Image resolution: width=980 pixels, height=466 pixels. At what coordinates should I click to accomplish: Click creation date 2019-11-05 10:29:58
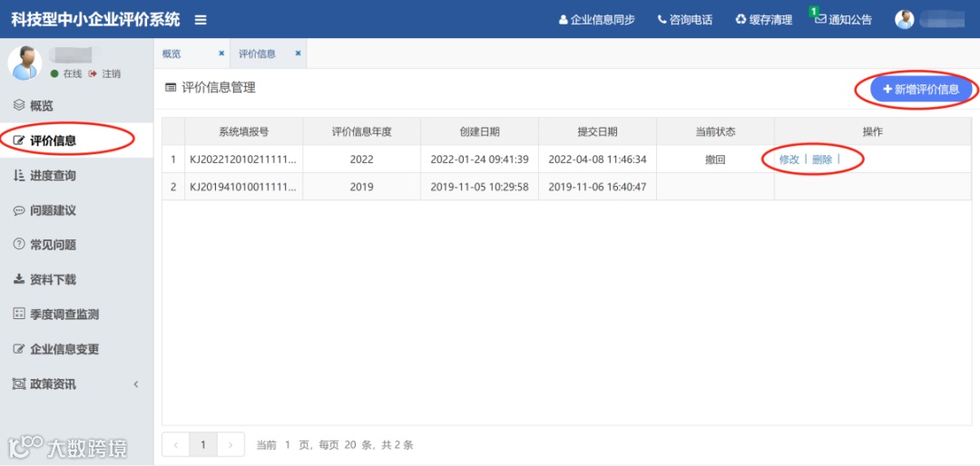[x=479, y=187]
